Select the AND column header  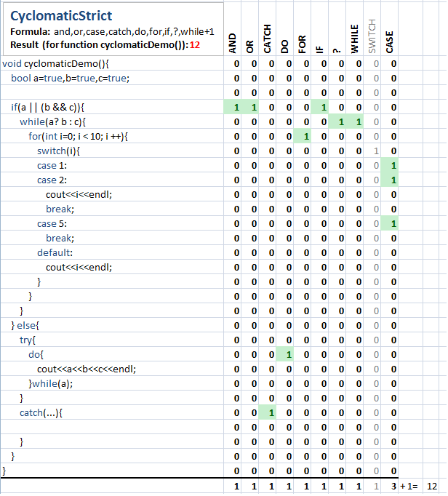click(x=232, y=44)
